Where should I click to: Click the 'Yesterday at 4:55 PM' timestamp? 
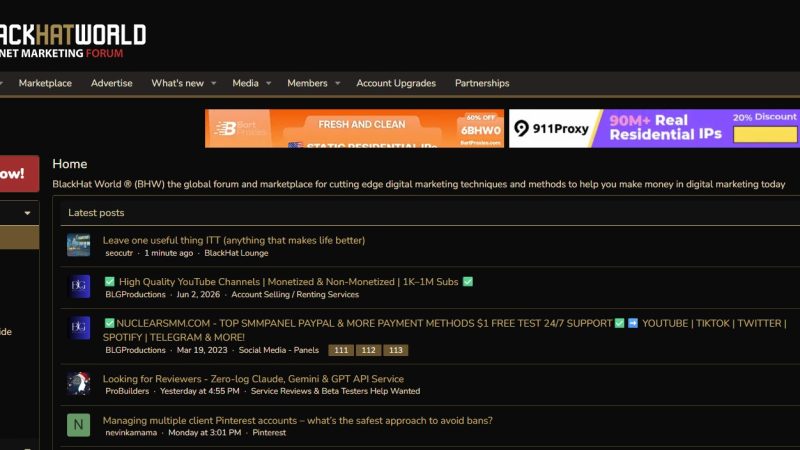tap(199, 391)
